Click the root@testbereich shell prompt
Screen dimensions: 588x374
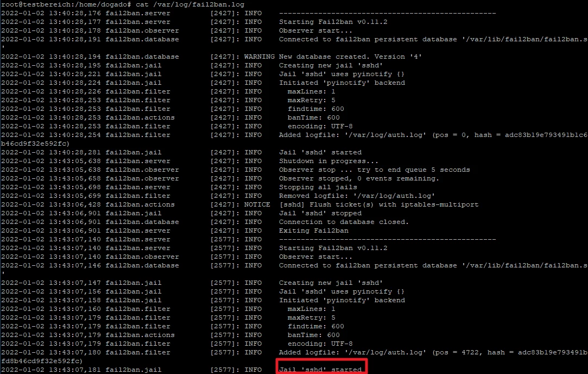click(66, 4)
